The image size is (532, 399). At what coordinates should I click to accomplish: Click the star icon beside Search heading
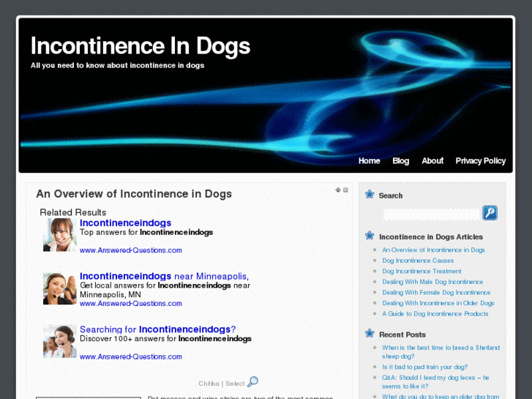point(370,195)
